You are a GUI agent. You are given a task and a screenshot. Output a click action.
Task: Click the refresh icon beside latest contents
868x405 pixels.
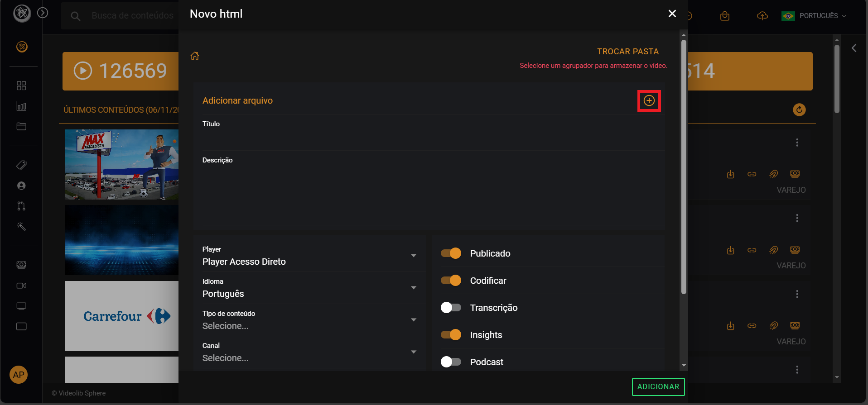click(799, 110)
